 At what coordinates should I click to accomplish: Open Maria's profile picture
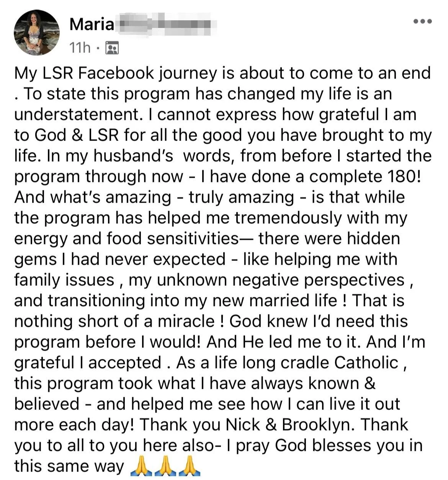[37, 33]
